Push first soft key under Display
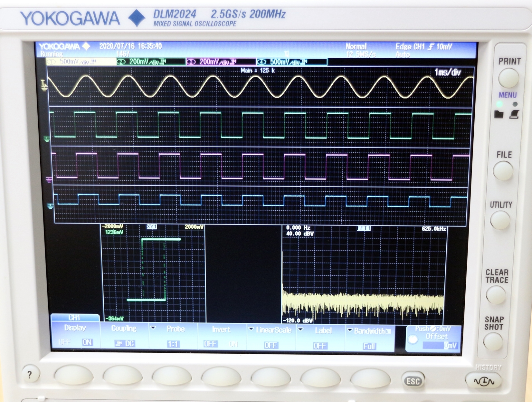The height and width of the screenshot is (402, 532). [x=73, y=375]
